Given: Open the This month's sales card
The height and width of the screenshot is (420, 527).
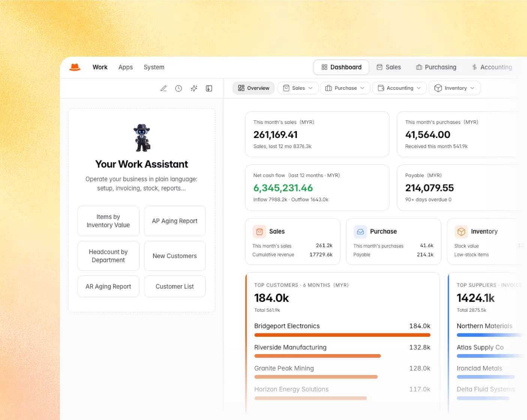Looking at the screenshot, I should (317, 134).
